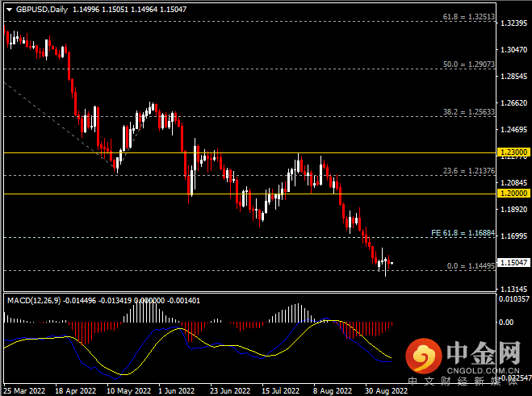Open the GBPUSD chart dropdown triangle
The height and width of the screenshot is (396, 532).
(9, 10)
